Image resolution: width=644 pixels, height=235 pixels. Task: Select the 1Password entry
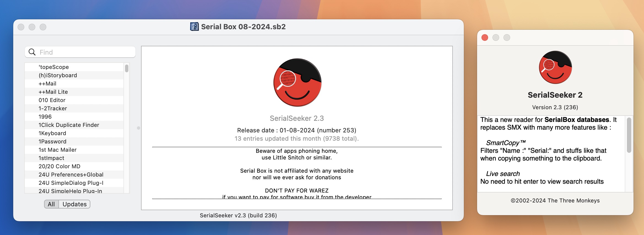tap(74, 141)
